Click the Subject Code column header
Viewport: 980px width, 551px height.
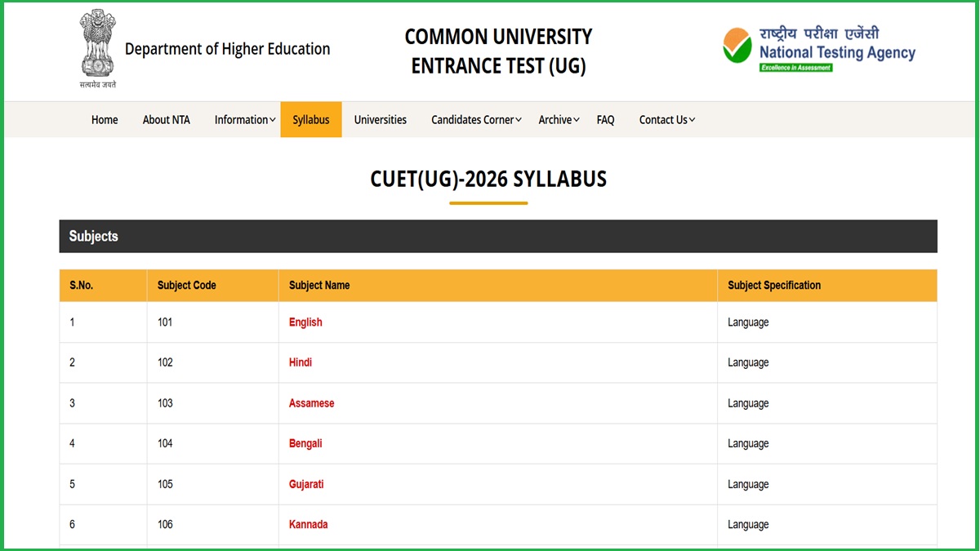(x=187, y=286)
